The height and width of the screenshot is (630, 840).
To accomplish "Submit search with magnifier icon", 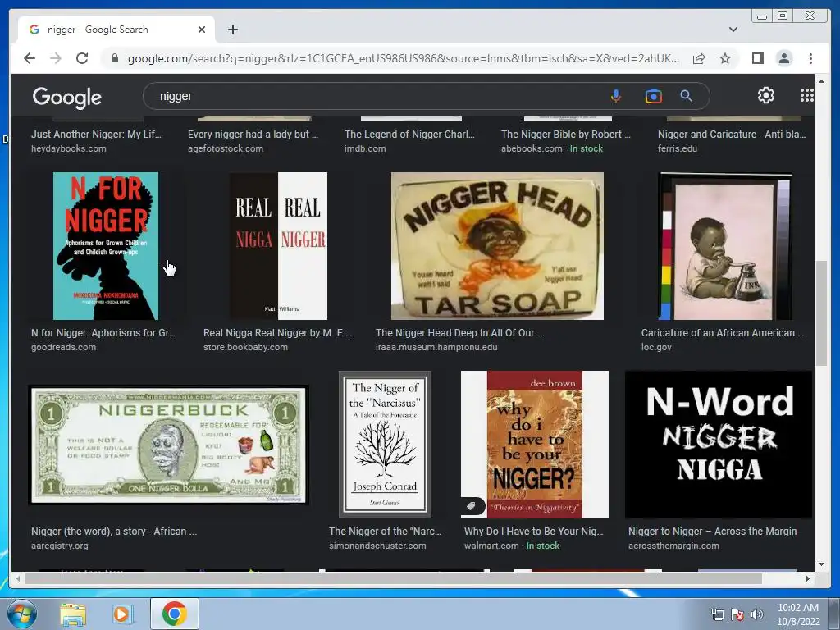I will point(687,96).
